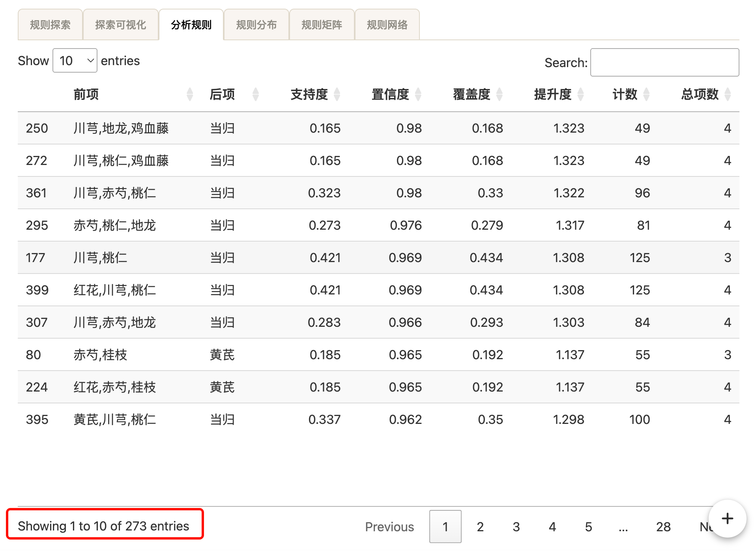The height and width of the screenshot is (551, 756).
Task: Click lift value 1.298
Action: pos(569,420)
